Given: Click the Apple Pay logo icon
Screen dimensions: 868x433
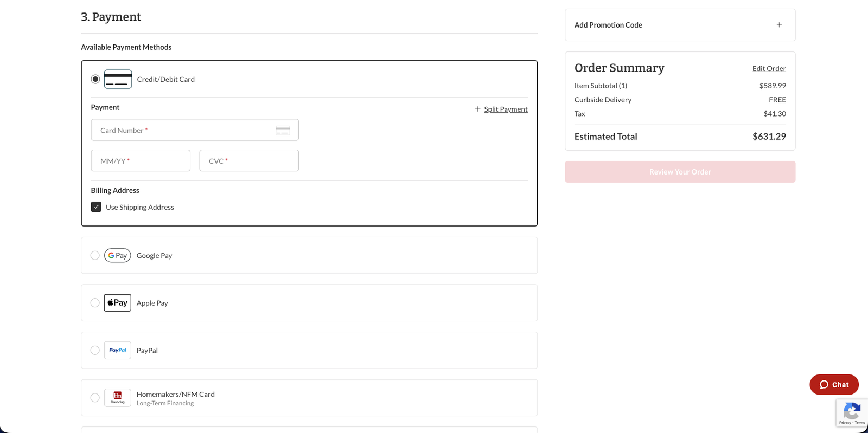Looking at the screenshot, I should coord(118,303).
